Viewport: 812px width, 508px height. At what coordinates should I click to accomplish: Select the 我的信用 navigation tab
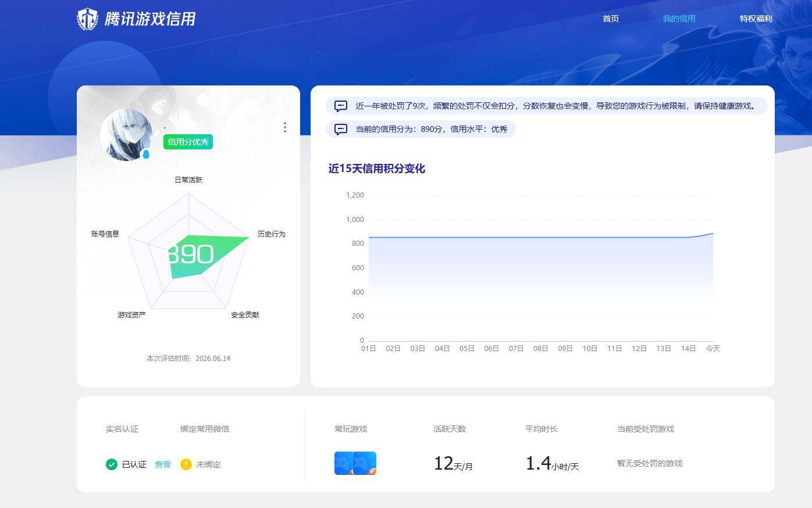679,19
